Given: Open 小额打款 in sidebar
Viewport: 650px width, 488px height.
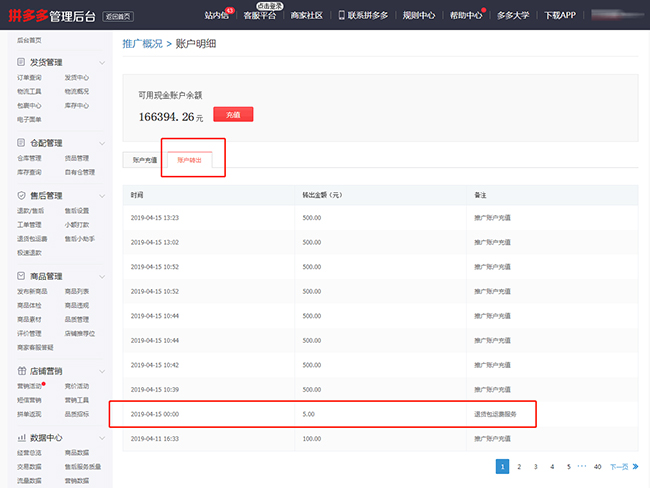Looking at the screenshot, I should click(x=77, y=225).
